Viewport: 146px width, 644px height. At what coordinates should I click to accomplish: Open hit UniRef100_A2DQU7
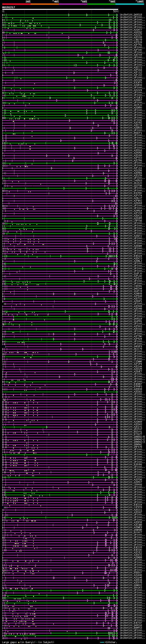pos(131,100)
